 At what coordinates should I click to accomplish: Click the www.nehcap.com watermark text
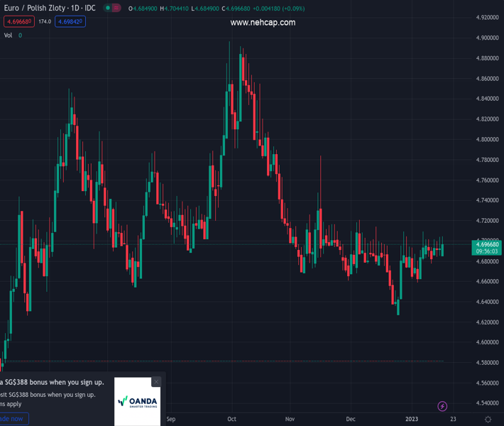click(263, 23)
